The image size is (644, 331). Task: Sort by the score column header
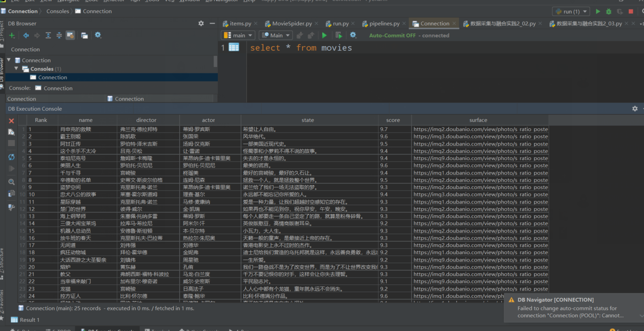pyautogui.click(x=393, y=120)
